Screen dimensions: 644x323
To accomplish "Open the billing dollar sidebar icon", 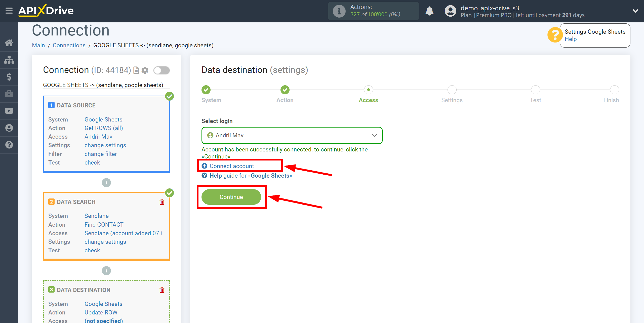I will pyautogui.click(x=9, y=77).
